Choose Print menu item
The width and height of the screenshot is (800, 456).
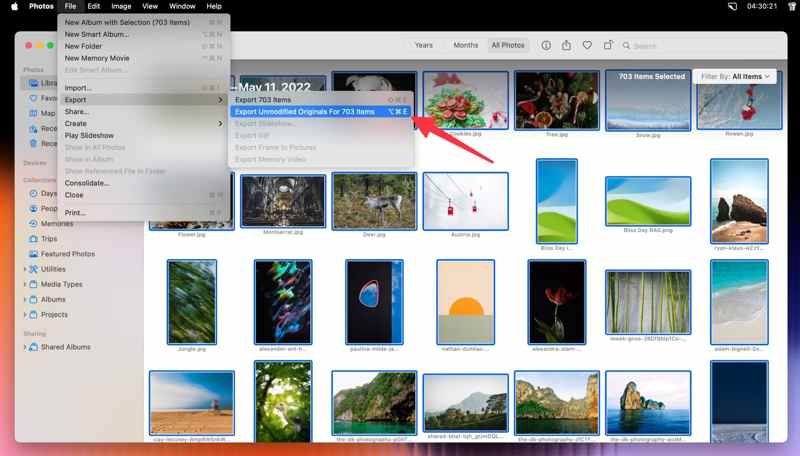(x=143, y=213)
